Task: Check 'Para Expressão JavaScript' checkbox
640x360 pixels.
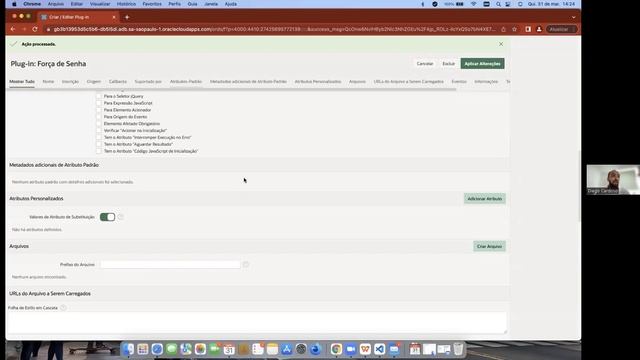Action: 98,103
